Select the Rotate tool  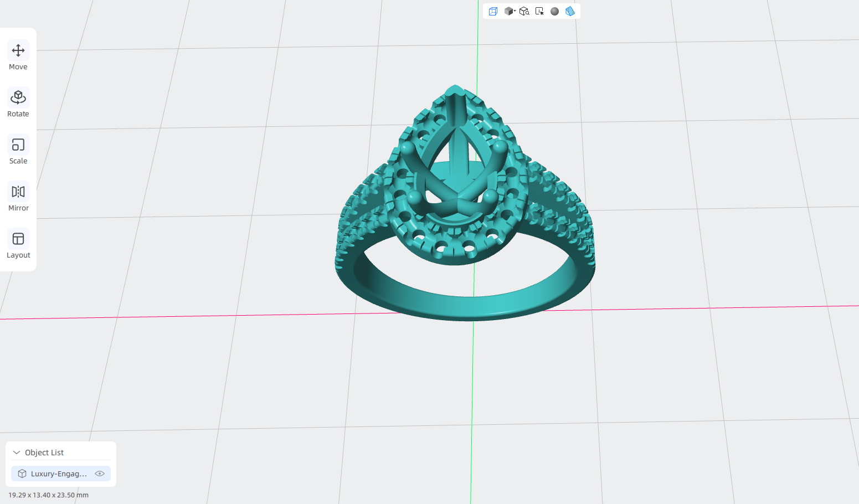18,103
